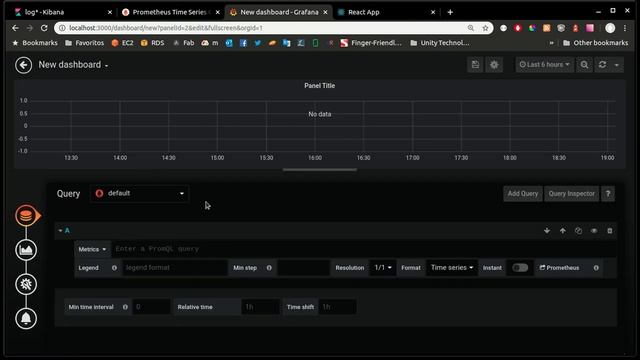Toggle the Instant switch

520,268
